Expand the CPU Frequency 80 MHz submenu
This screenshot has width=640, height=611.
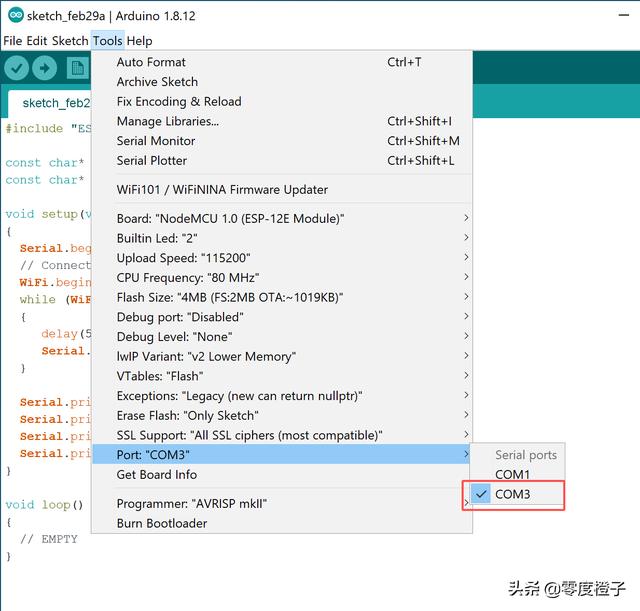282,278
